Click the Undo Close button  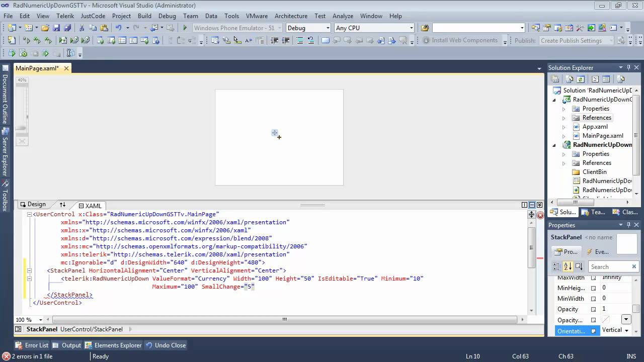point(166,345)
